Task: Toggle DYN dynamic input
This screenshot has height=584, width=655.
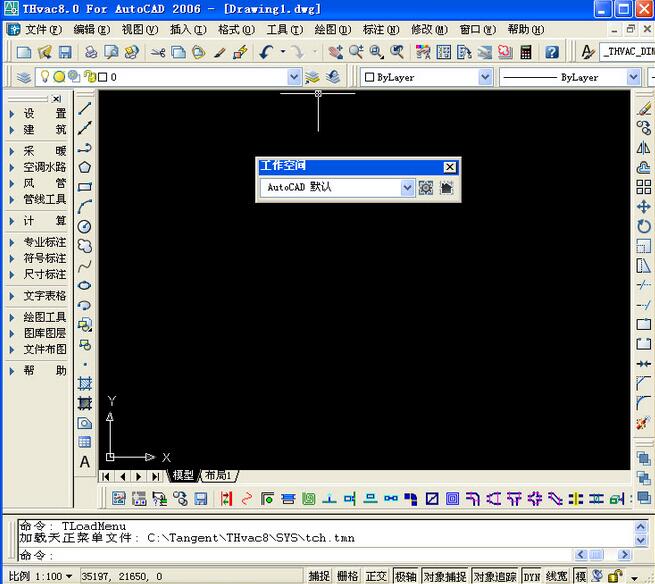Action: click(x=532, y=576)
